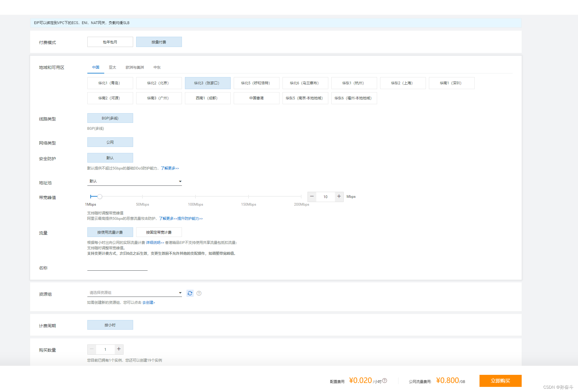Choose region 华北1 (青岛)
The image size is (578, 392).
pos(110,83)
